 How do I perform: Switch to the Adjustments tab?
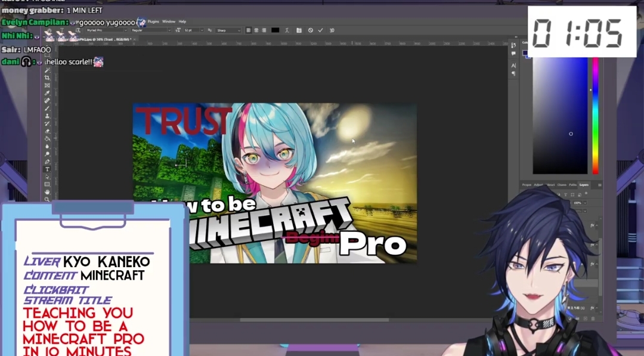[x=538, y=185]
